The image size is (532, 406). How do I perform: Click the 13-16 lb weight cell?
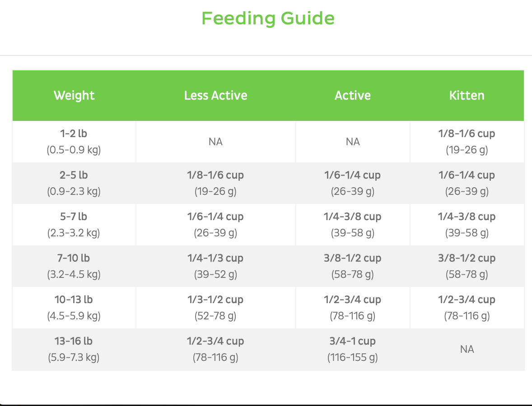point(74,349)
